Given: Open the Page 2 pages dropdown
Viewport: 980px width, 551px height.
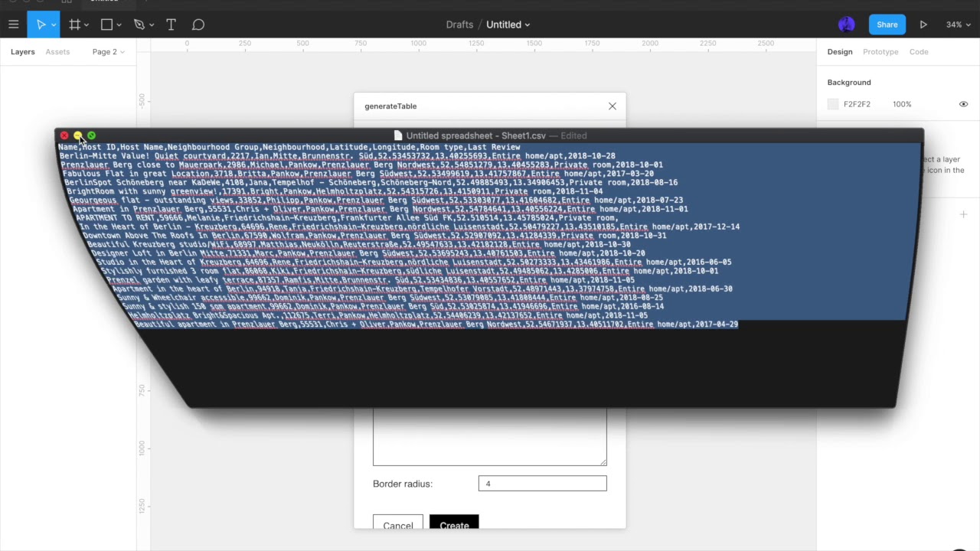Looking at the screenshot, I should (x=108, y=52).
